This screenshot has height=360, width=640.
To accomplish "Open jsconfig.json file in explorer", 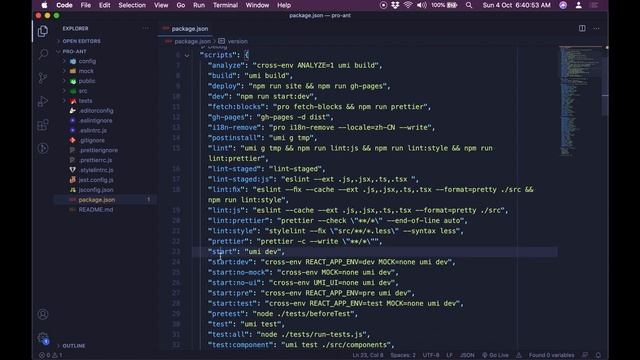I will pyautogui.click(x=96, y=190).
